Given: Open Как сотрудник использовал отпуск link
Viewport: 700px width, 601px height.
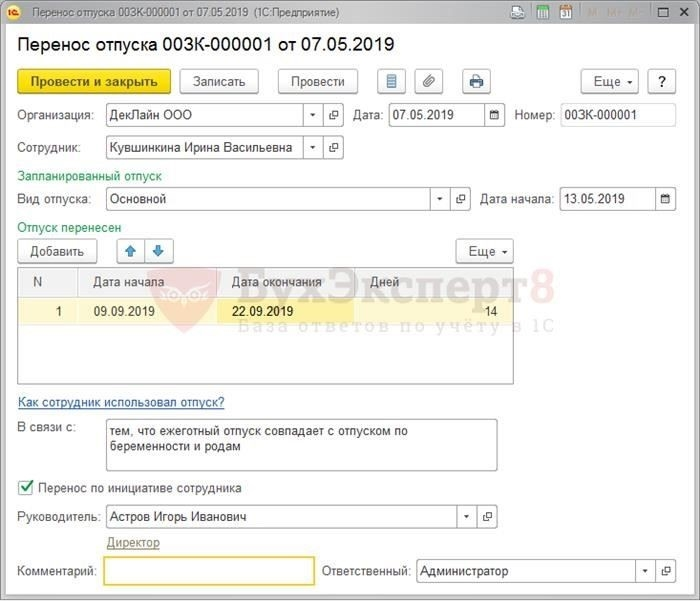Looking at the screenshot, I should (x=121, y=402).
